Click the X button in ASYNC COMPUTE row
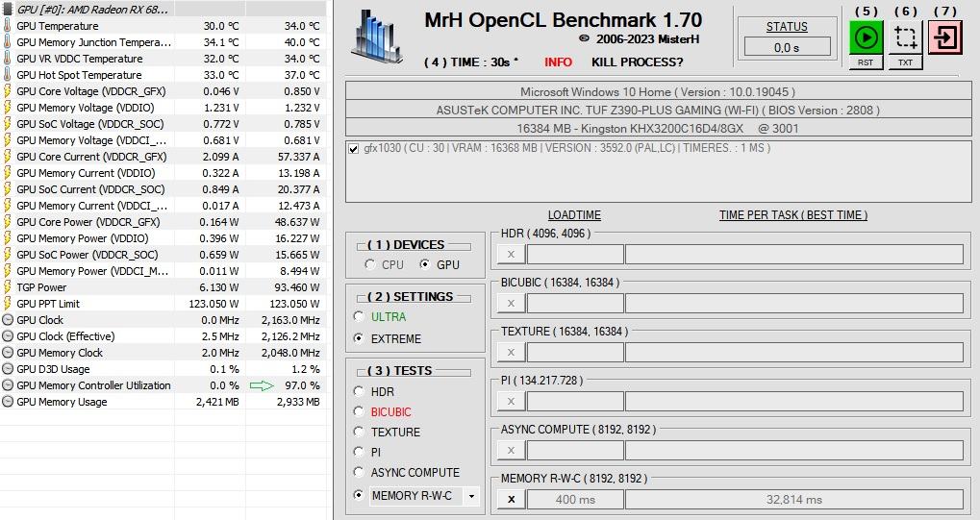The image size is (980, 520). (x=511, y=450)
